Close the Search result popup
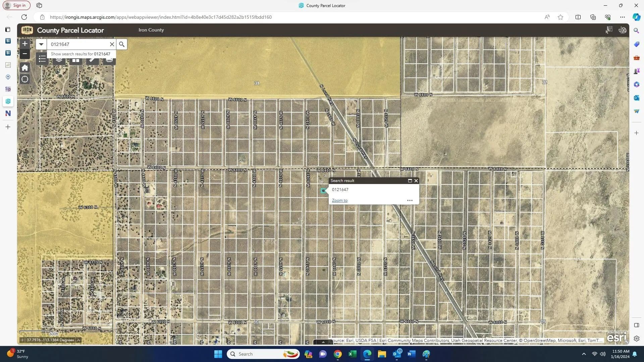The width and height of the screenshot is (644, 362). point(416,181)
